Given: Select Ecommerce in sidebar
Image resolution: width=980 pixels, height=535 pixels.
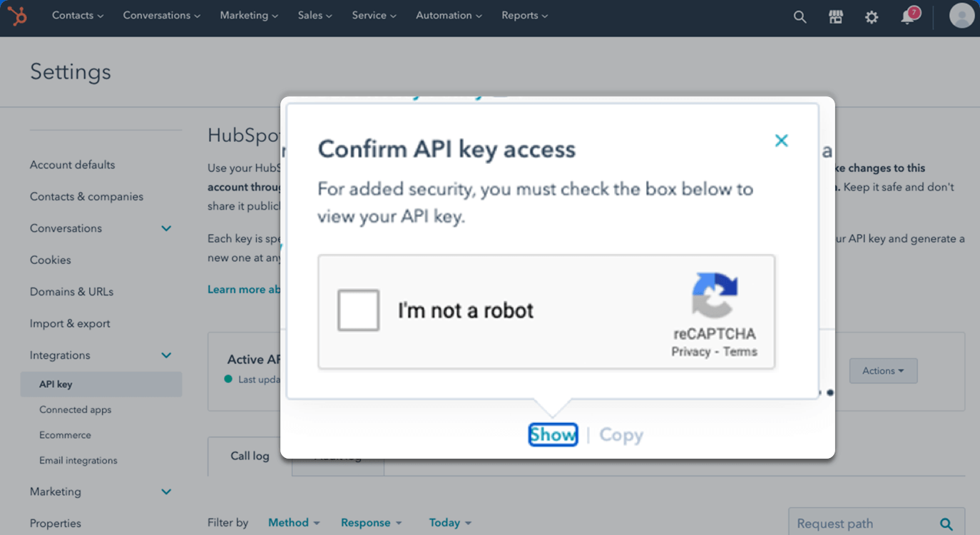Looking at the screenshot, I should tap(65, 435).
